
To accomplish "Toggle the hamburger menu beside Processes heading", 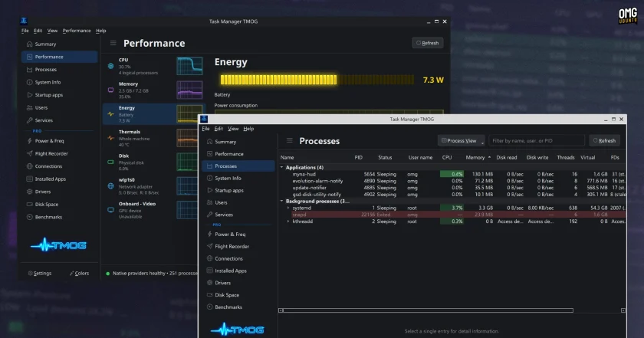I will click(289, 141).
